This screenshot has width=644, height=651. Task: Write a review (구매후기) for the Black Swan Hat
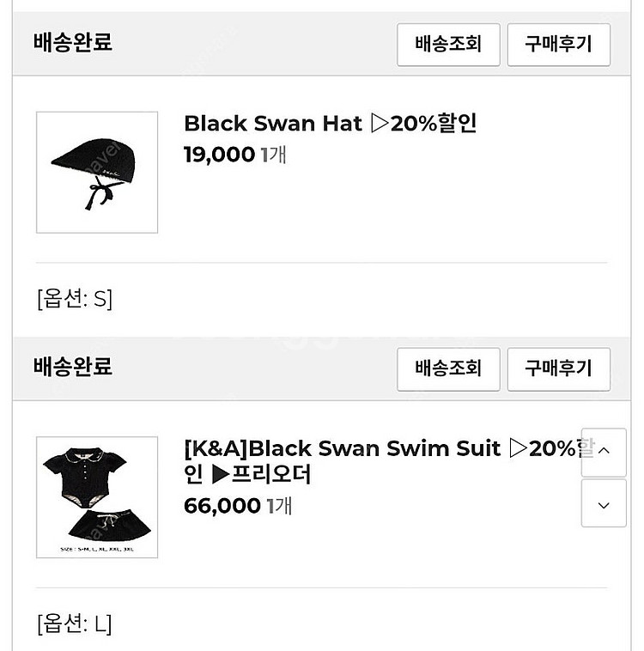click(x=558, y=45)
